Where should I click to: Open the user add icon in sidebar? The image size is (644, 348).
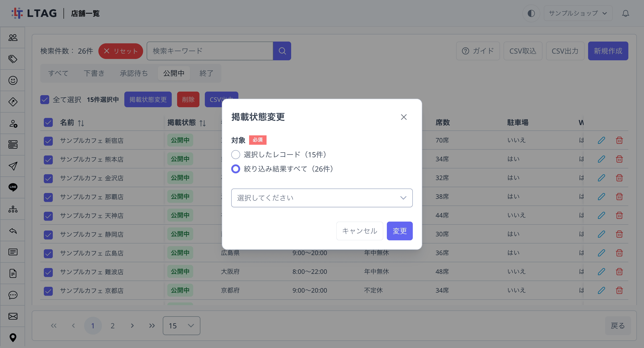[13, 123]
